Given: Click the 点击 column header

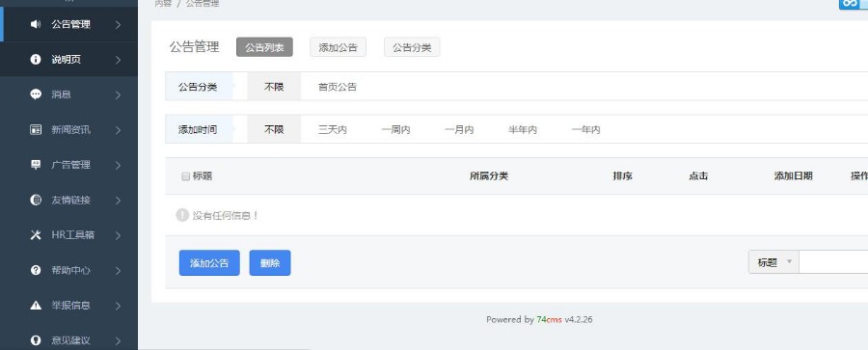Looking at the screenshot, I should tap(698, 176).
